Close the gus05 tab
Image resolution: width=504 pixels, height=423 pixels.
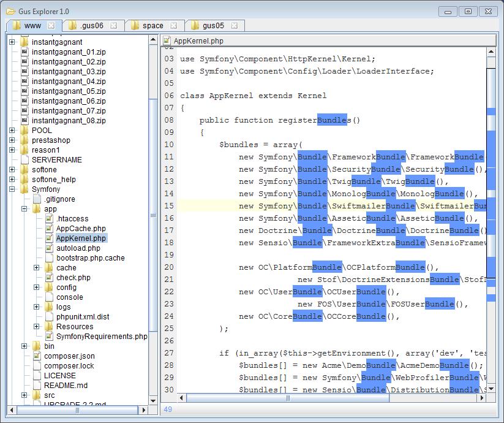coord(235,25)
